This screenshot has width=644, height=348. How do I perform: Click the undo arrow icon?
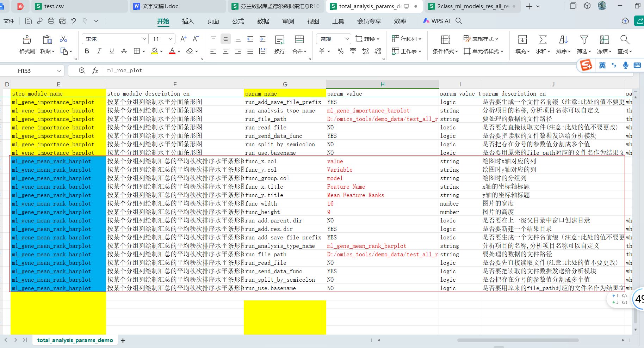(74, 21)
